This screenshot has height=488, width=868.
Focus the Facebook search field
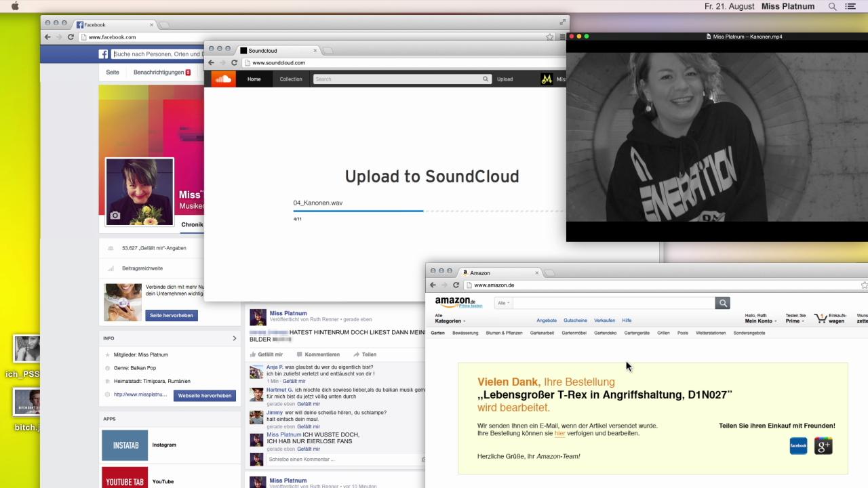coord(157,54)
